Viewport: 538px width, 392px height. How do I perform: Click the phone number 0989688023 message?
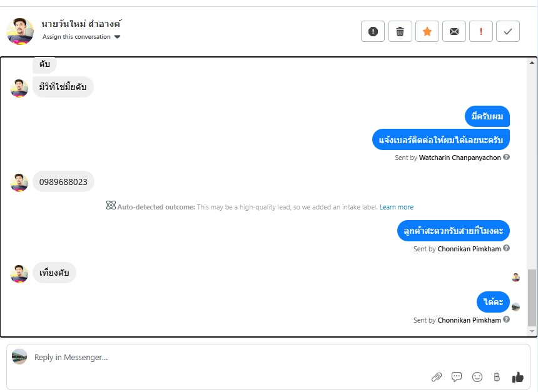63,182
